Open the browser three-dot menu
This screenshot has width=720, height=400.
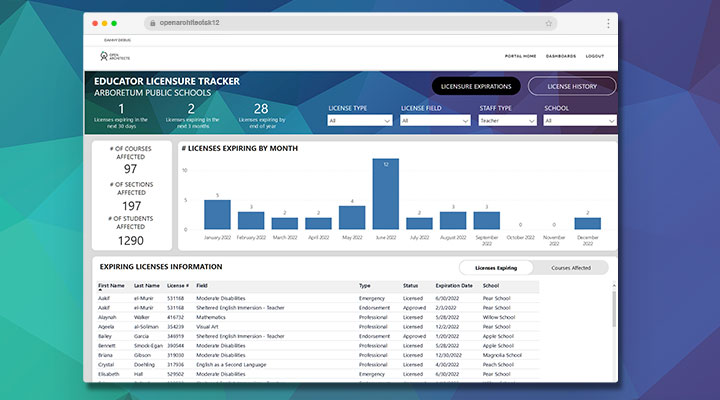pos(608,23)
